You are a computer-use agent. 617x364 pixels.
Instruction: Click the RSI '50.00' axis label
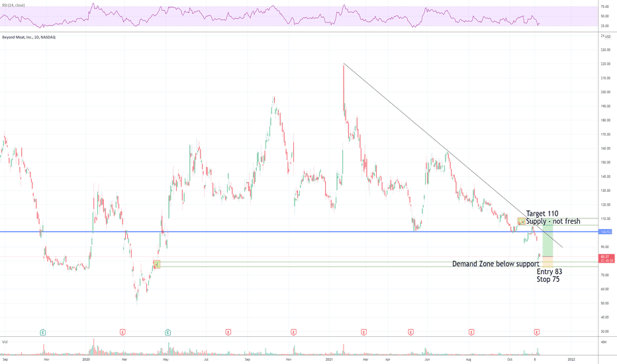[x=605, y=16]
